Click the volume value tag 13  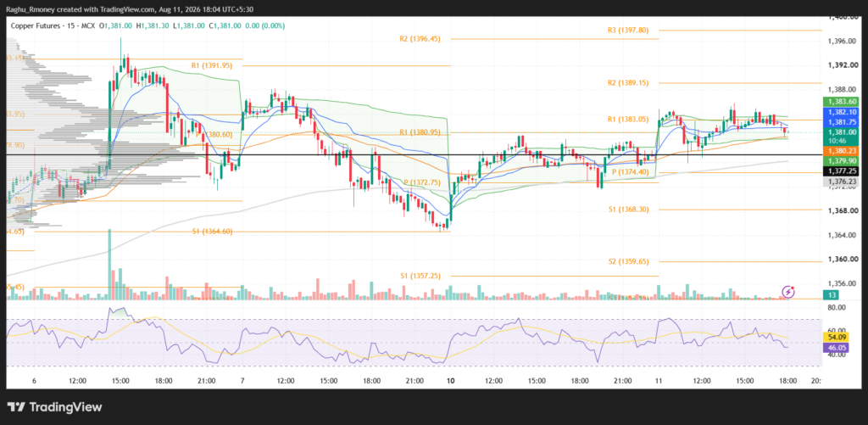831,294
